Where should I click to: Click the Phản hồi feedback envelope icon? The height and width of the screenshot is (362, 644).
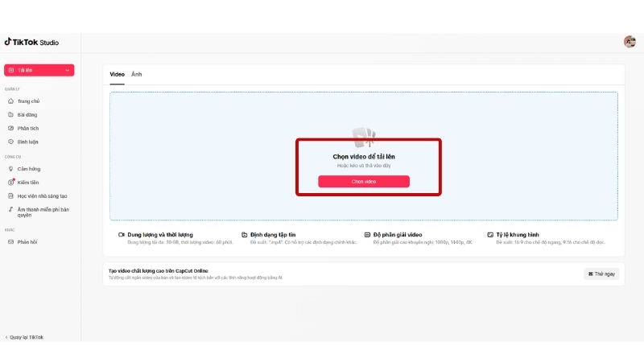tap(10, 242)
